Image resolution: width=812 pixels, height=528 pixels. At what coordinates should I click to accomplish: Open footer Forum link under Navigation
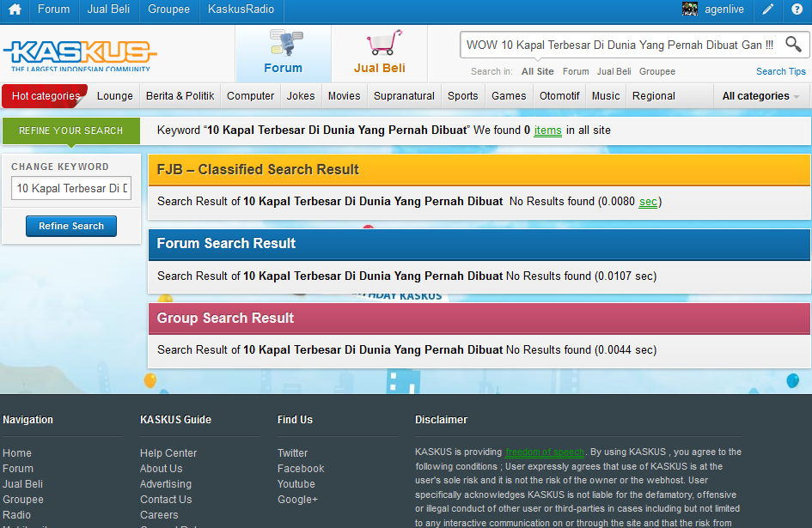tap(18, 469)
